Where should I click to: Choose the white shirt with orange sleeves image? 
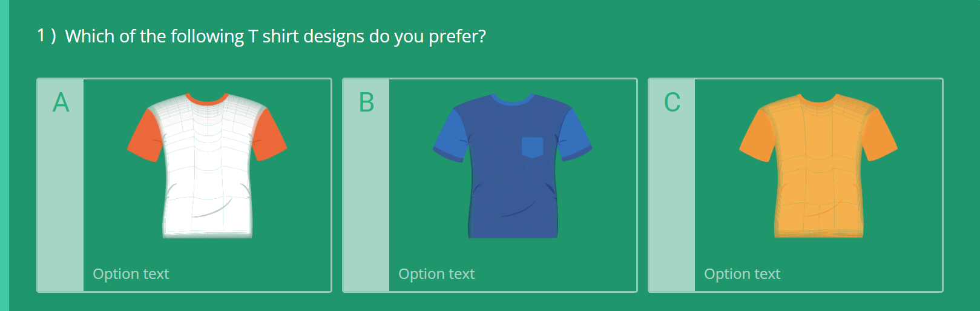point(207,165)
